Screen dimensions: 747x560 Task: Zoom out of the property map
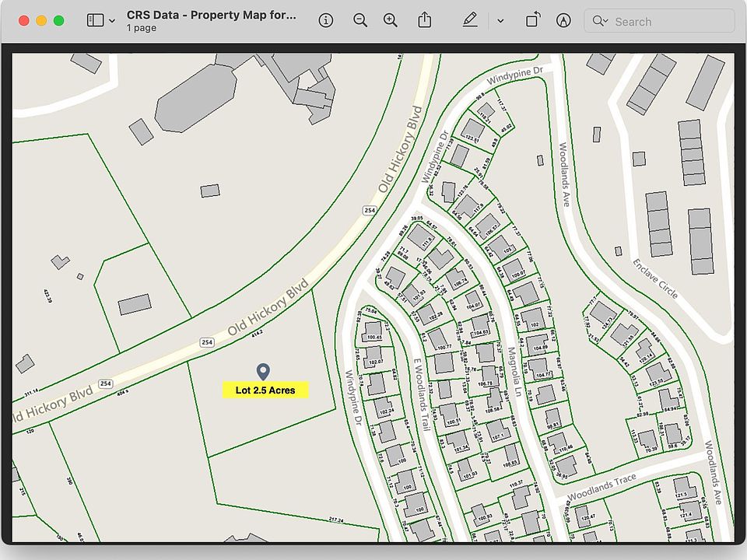coord(360,21)
